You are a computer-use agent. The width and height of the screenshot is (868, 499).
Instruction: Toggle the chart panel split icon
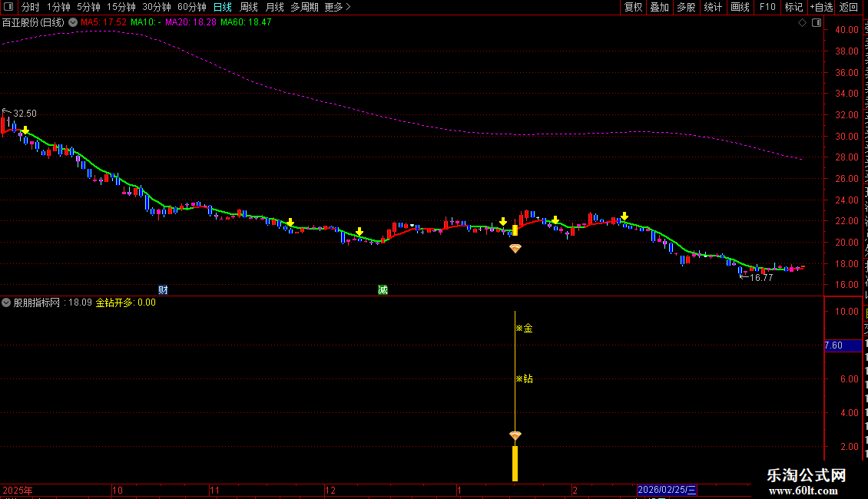tap(817, 23)
